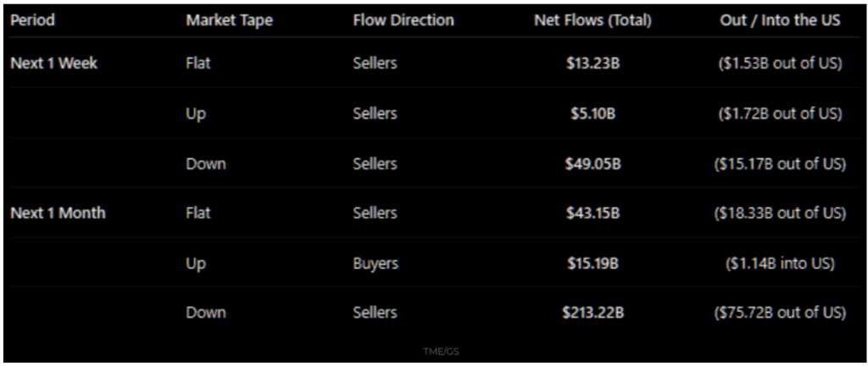
Task: Click the Flow Direction column header
Action: pos(403,19)
